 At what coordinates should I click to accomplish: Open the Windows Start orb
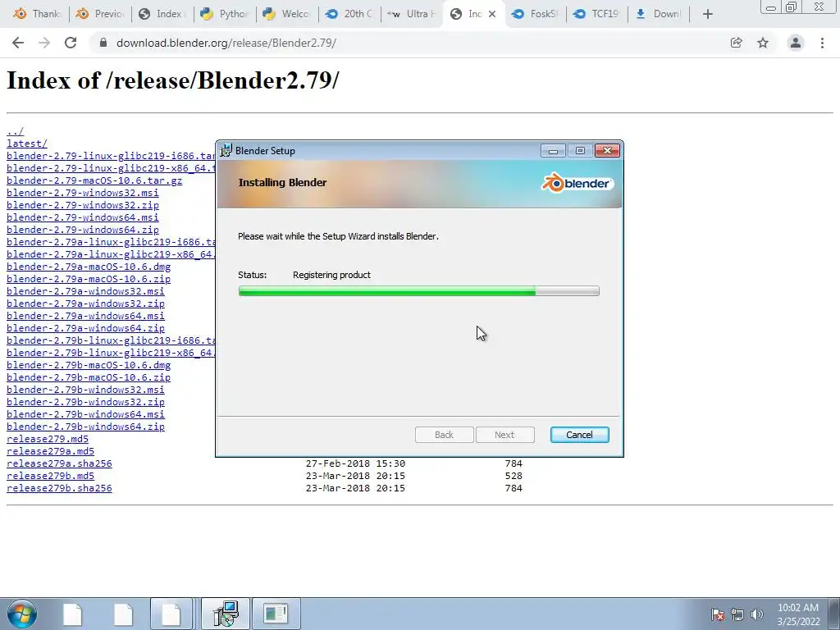(x=22, y=614)
